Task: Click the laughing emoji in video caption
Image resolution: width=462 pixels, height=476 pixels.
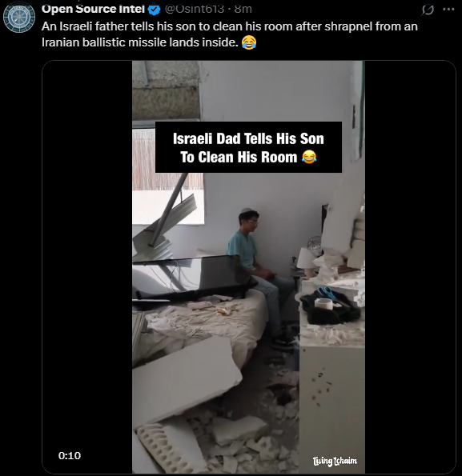Action: click(x=309, y=157)
